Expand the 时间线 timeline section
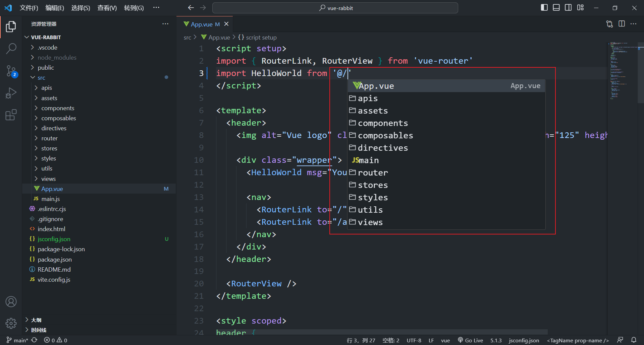The height and width of the screenshot is (345, 644). coord(99,330)
